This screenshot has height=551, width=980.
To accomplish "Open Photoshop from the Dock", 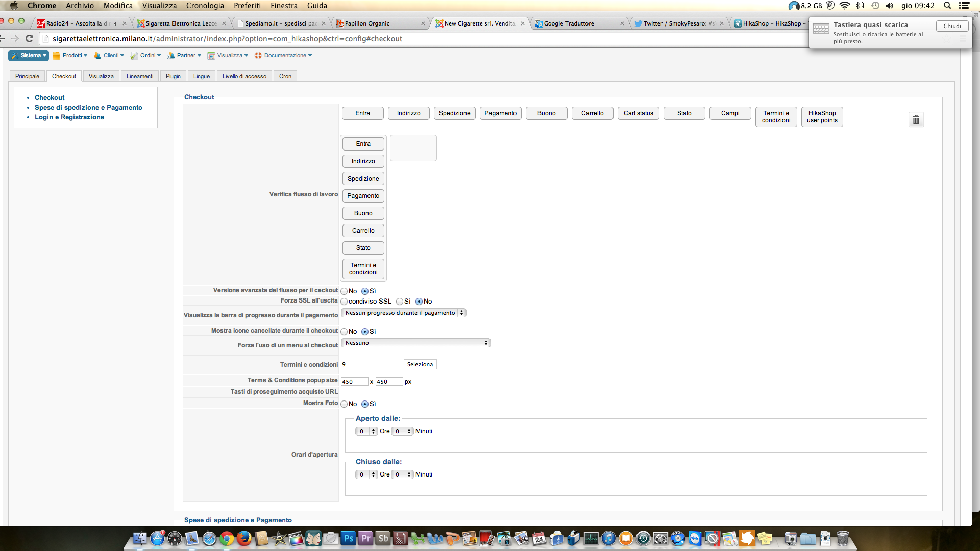I will [x=348, y=538].
